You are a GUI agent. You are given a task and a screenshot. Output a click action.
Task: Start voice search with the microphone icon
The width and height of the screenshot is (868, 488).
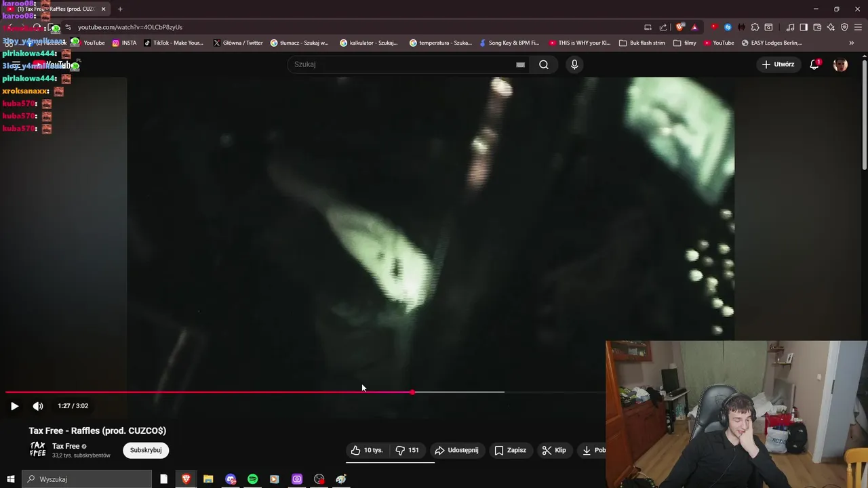click(x=574, y=64)
